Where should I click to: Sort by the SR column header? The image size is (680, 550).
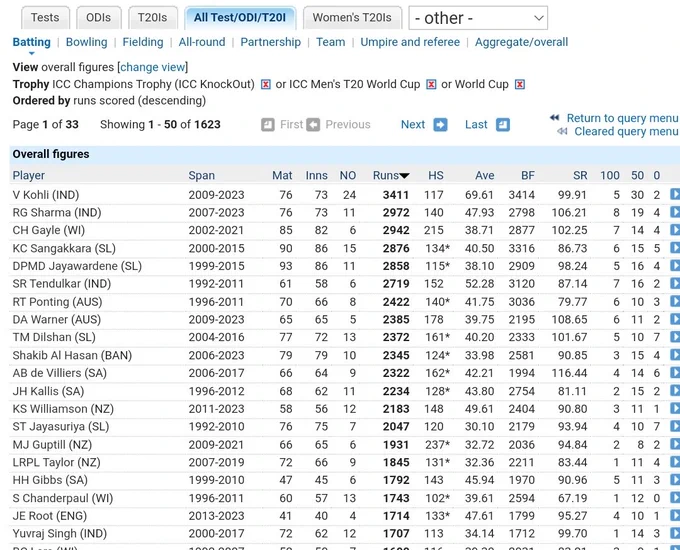[580, 175]
